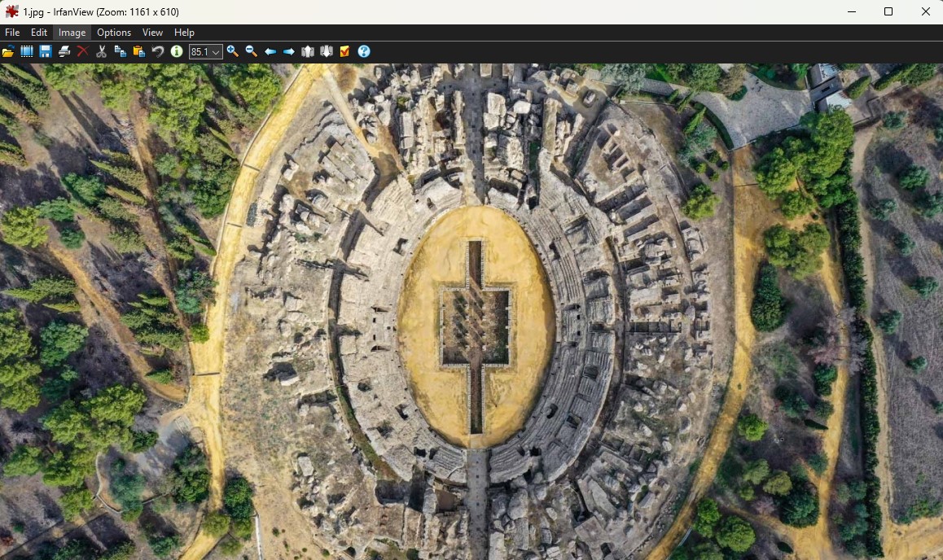Undo the last action with arrow icon
Image resolution: width=943 pixels, height=560 pixels.
[x=158, y=51]
